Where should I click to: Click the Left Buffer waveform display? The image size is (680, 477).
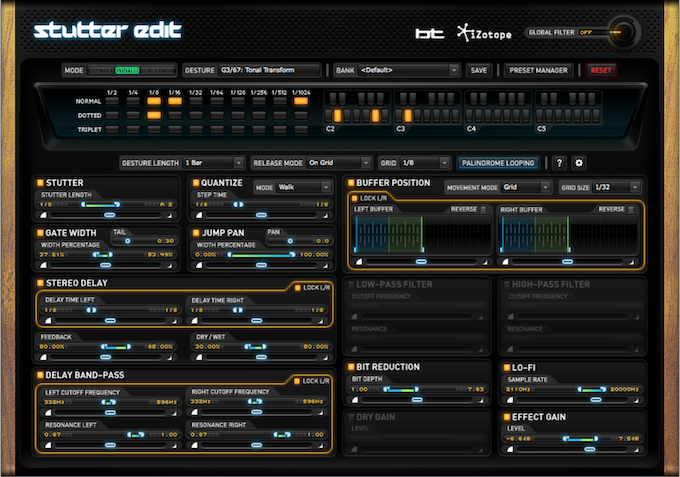coord(422,234)
